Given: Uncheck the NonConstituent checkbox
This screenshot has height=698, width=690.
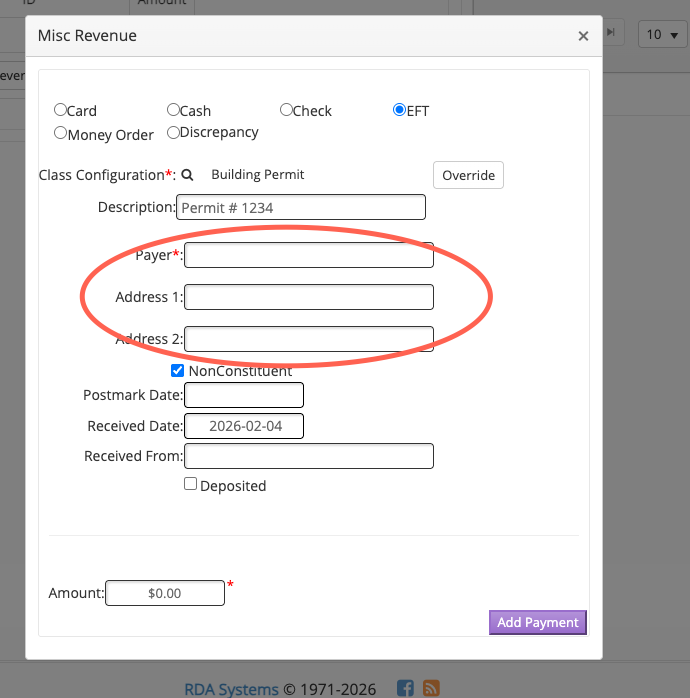Looking at the screenshot, I should click(x=178, y=370).
